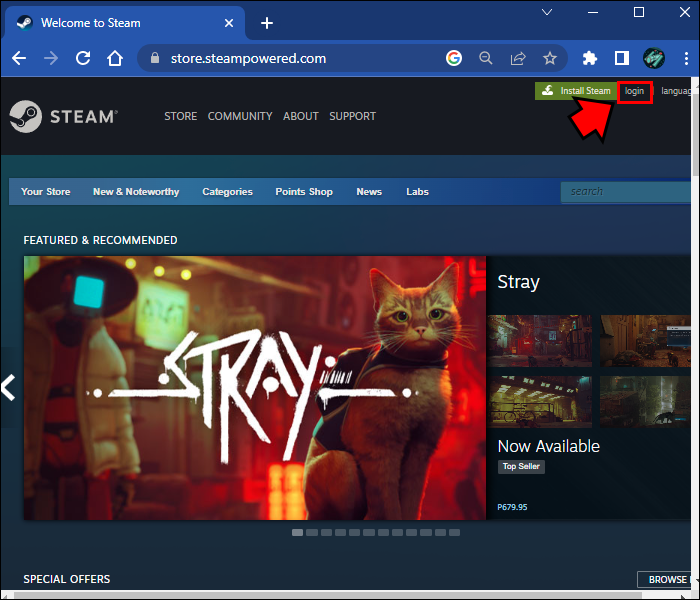Open the Chrome three-dot menu
This screenshot has width=700, height=600.
tap(686, 58)
